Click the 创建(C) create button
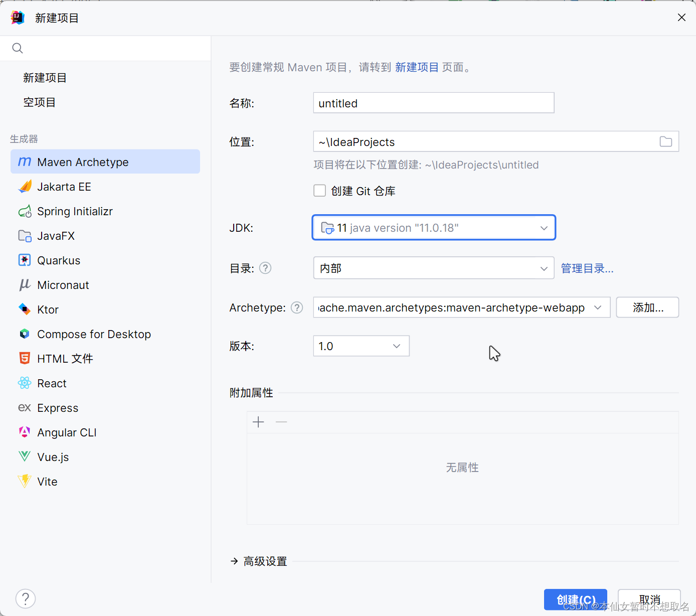Image resolution: width=696 pixels, height=616 pixels. tap(576, 599)
